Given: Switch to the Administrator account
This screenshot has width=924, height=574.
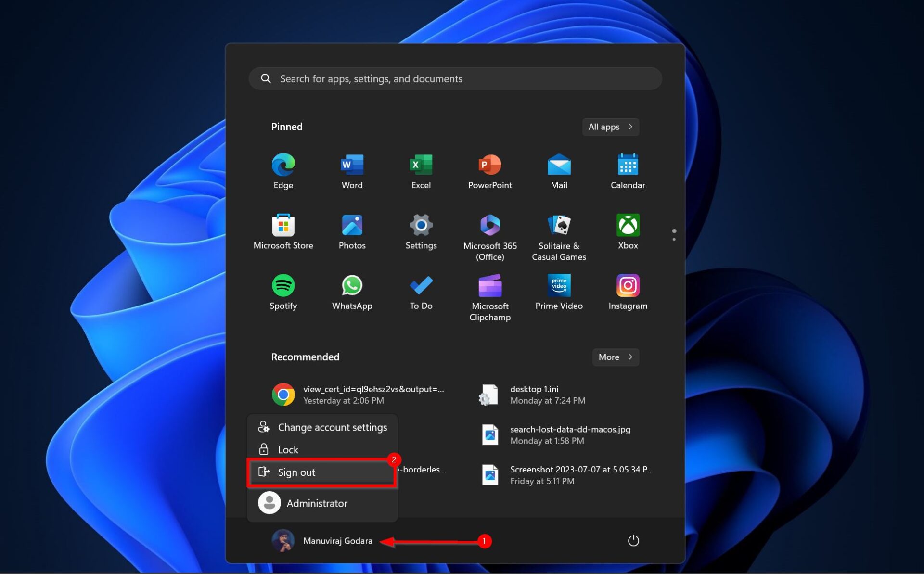Looking at the screenshot, I should click(x=316, y=503).
